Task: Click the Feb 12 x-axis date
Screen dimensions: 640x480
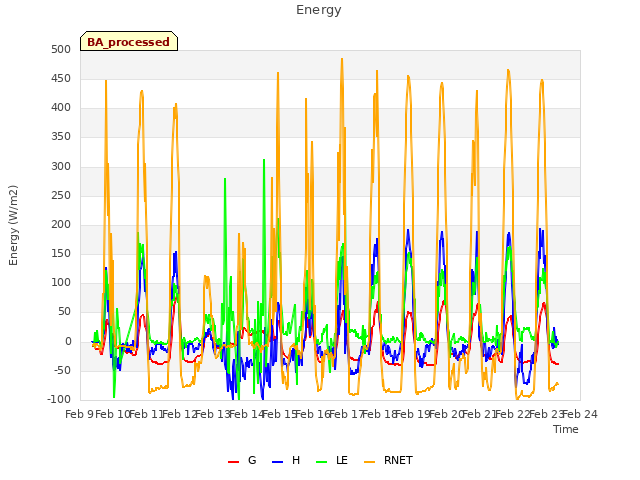Action: click(x=179, y=415)
